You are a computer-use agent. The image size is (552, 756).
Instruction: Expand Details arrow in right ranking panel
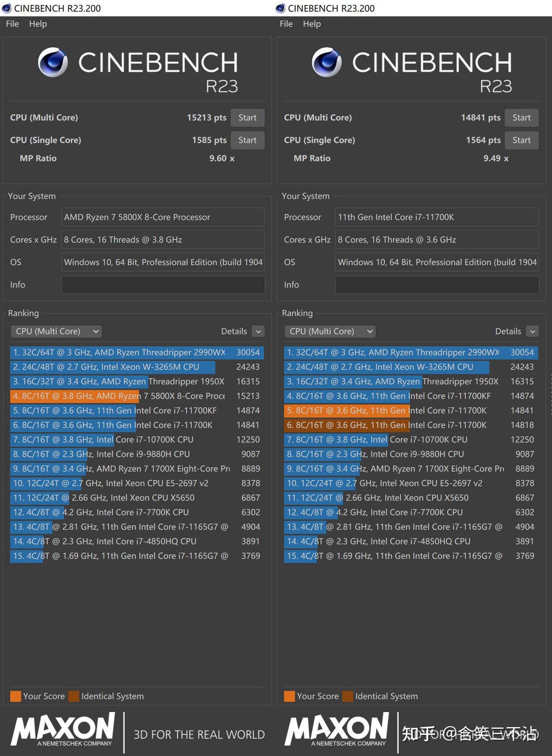(x=533, y=331)
